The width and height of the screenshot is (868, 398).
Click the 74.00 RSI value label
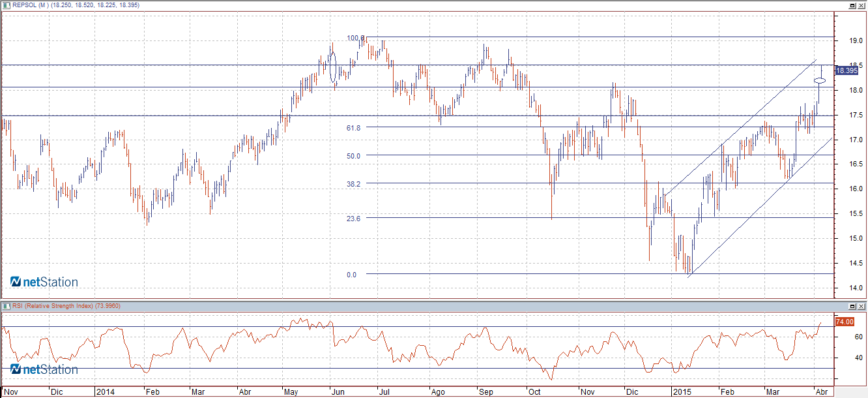[845, 322]
